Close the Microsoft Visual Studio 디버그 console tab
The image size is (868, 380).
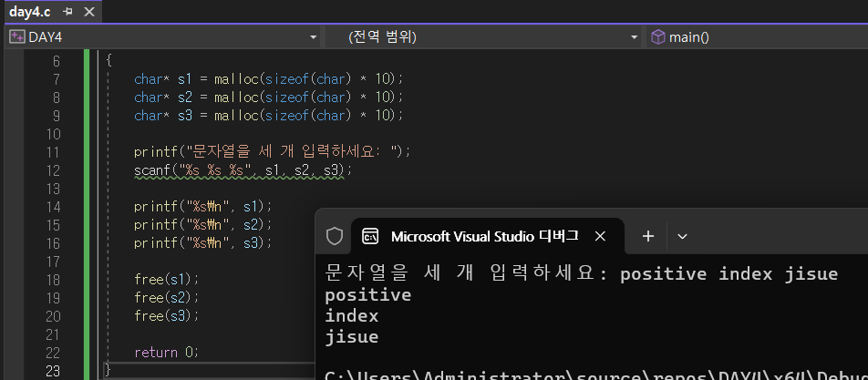(x=600, y=237)
